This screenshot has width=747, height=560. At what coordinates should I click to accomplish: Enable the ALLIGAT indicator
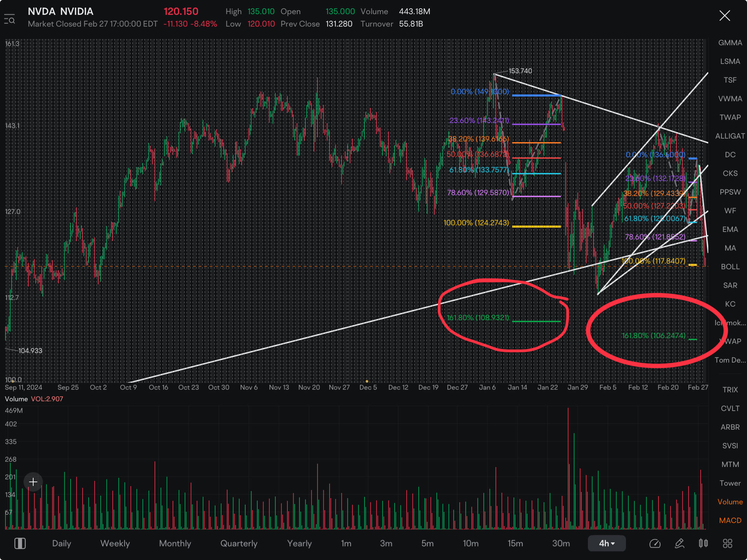coord(730,136)
